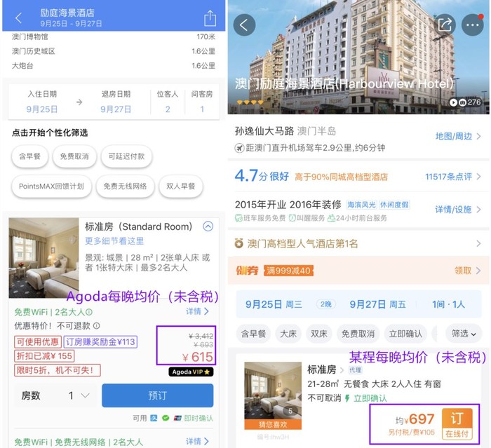This screenshot has height=448, width=491.
Task: Tap the Agoda VIP badge
Action: click(191, 372)
